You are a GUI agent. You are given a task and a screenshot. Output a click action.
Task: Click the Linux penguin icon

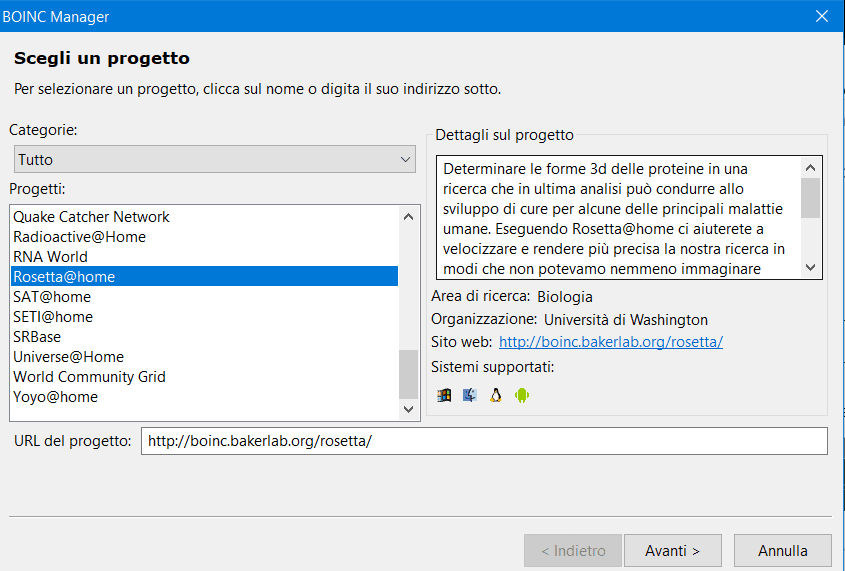click(496, 395)
